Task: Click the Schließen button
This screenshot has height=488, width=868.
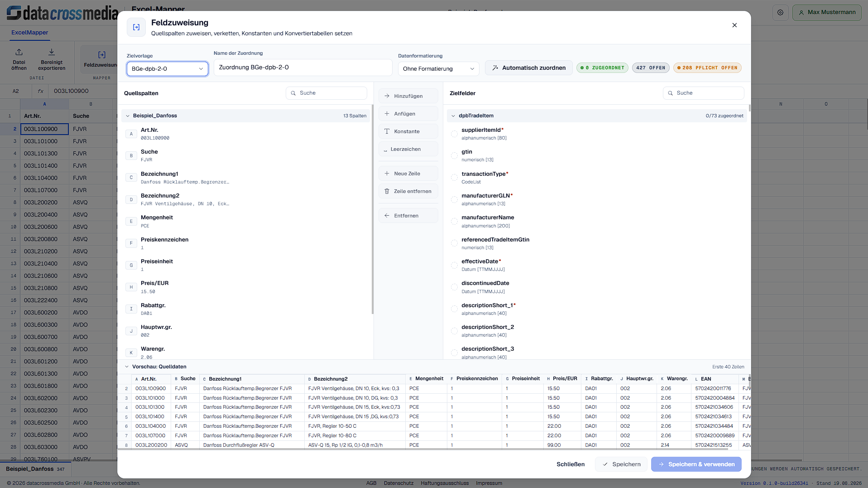Action: pos(571,464)
